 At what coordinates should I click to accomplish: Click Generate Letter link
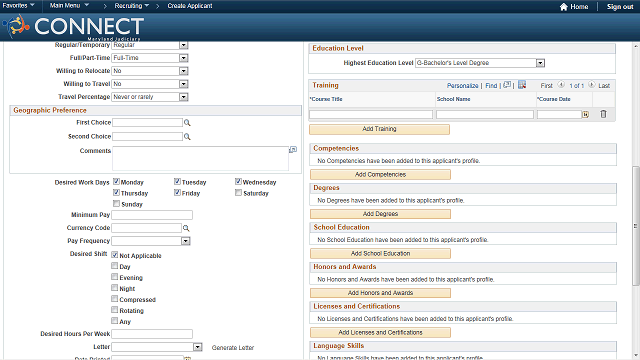coord(233,347)
